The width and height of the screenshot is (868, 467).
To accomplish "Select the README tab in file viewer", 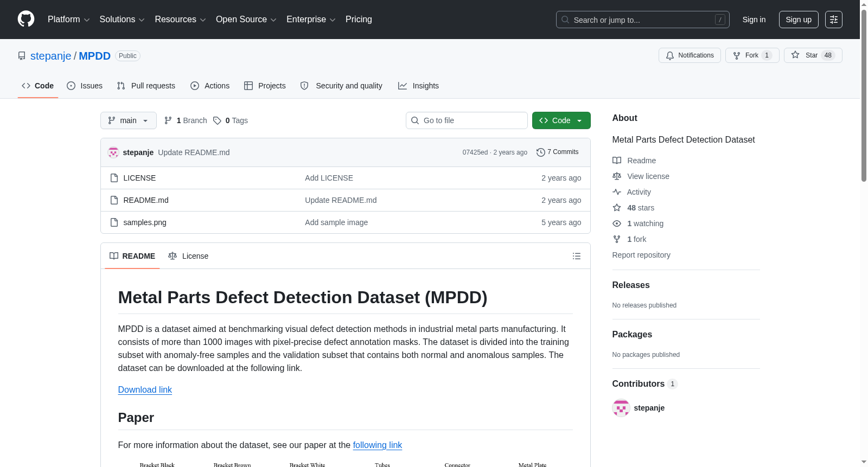I will point(132,256).
